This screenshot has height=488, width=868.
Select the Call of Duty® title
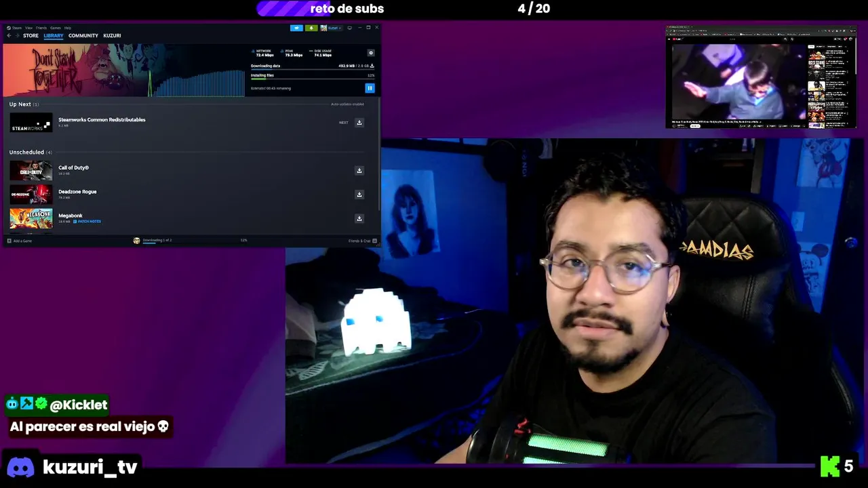pos(73,167)
